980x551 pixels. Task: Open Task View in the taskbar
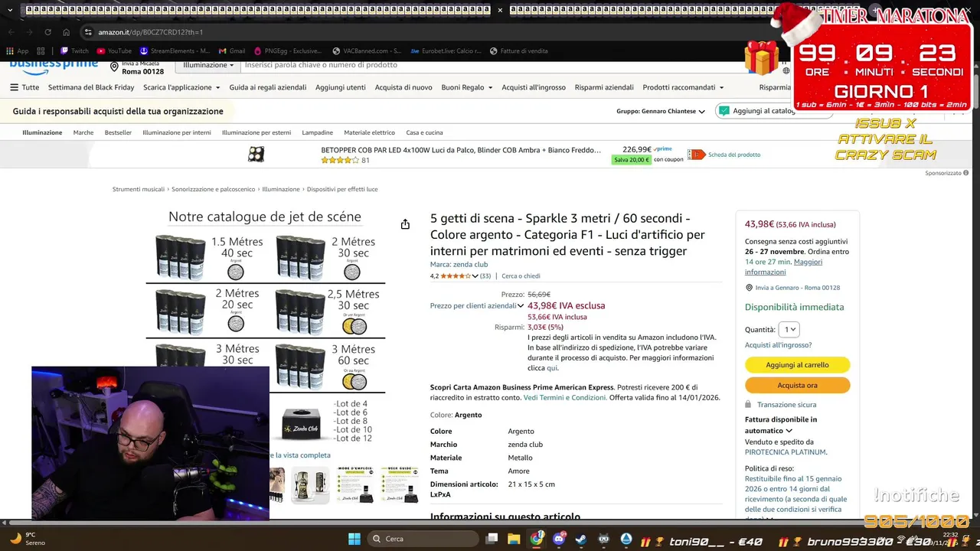tap(492, 539)
